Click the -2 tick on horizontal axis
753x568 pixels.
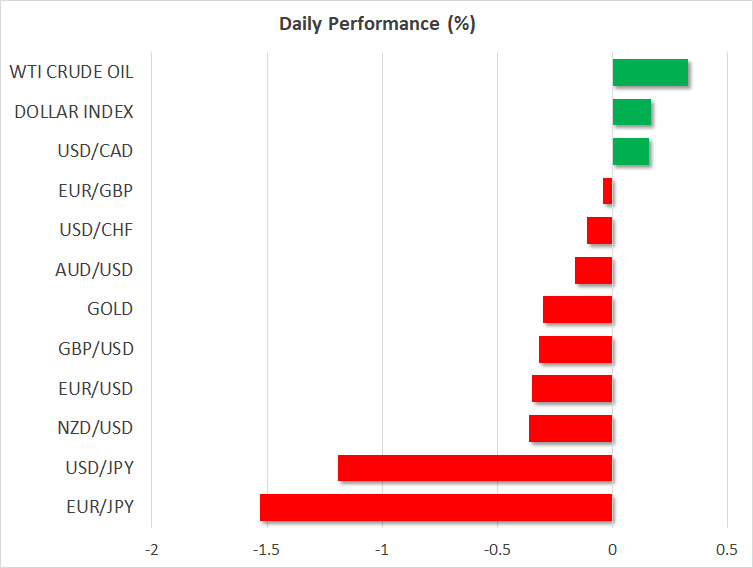coord(152,551)
